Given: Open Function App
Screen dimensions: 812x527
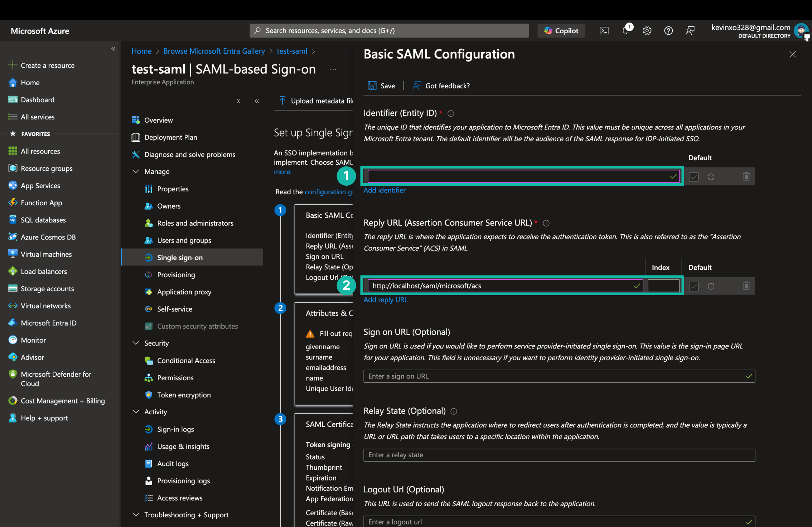Looking at the screenshot, I should tap(41, 203).
